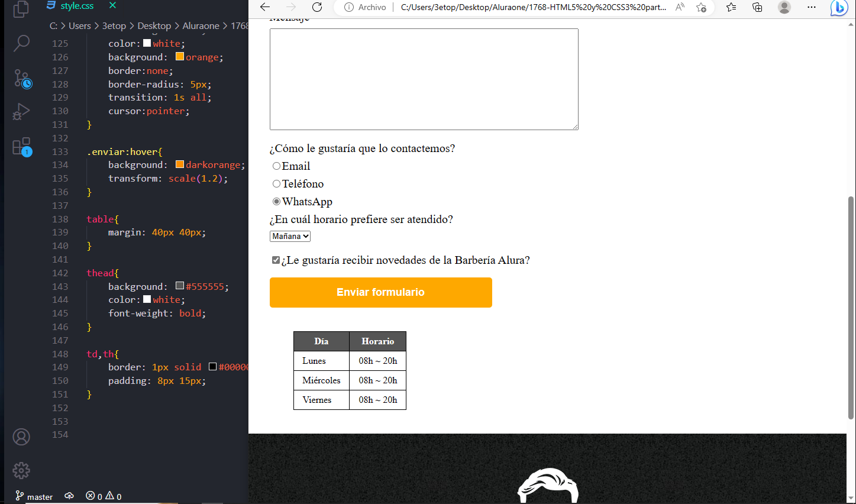
Task: Open the Extensions view
Action: tap(22, 147)
